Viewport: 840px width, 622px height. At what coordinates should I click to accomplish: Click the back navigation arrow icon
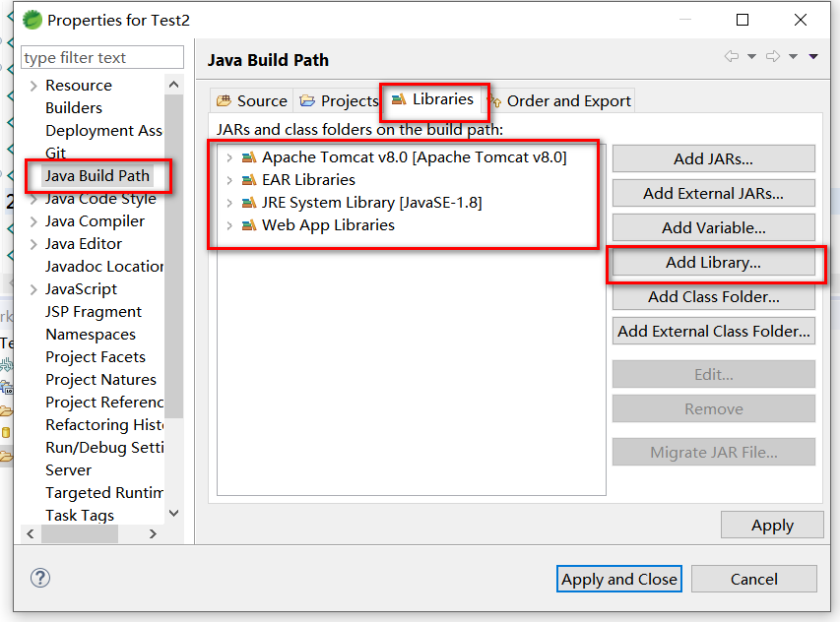pos(732,56)
